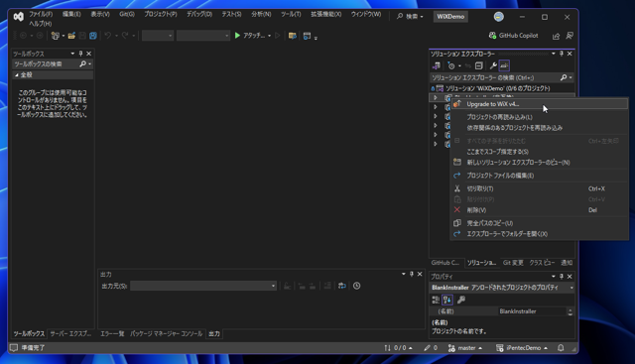The height and width of the screenshot is (364, 635).
Task: Click the Visual Studio logo icon
Action: tap(19, 17)
